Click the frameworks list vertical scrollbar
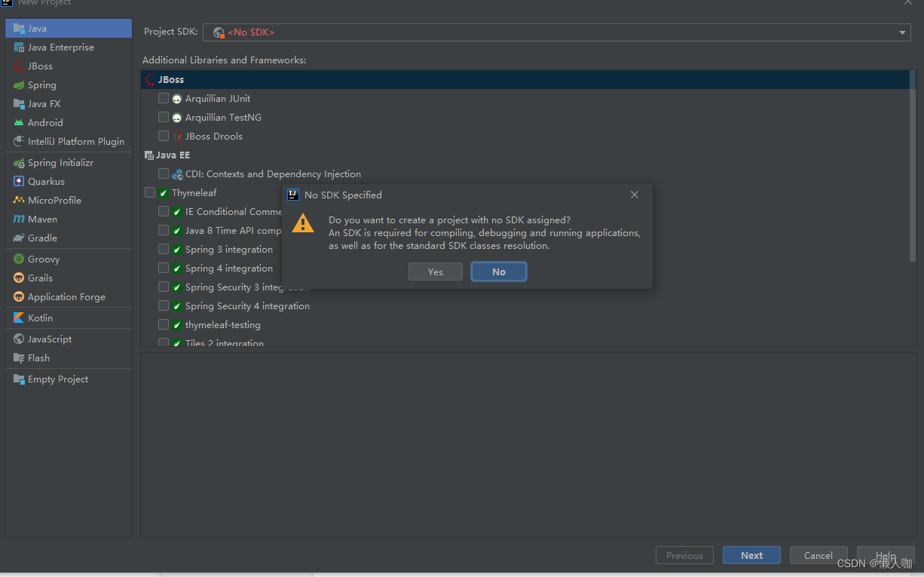 point(913,166)
